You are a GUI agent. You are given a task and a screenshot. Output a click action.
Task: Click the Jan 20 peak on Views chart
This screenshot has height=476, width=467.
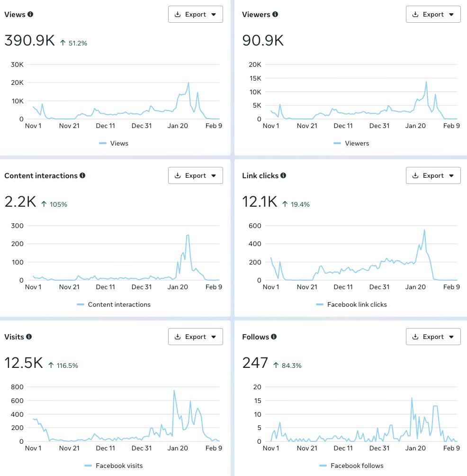(x=189, y=82)
